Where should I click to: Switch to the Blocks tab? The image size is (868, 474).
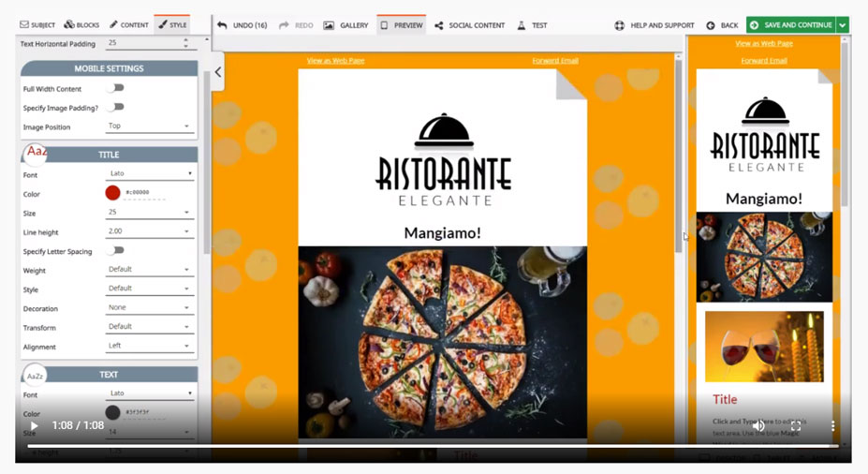point(81,25)
